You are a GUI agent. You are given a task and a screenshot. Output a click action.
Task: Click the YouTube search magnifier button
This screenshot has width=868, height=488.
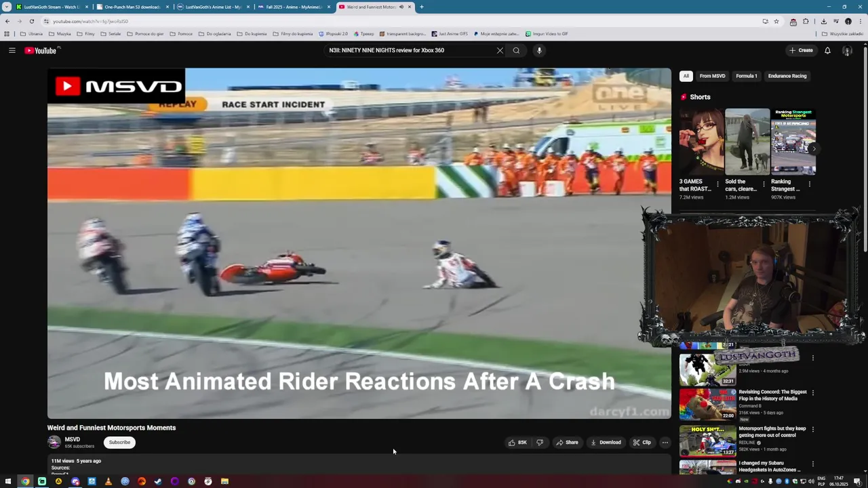point(516,50)
